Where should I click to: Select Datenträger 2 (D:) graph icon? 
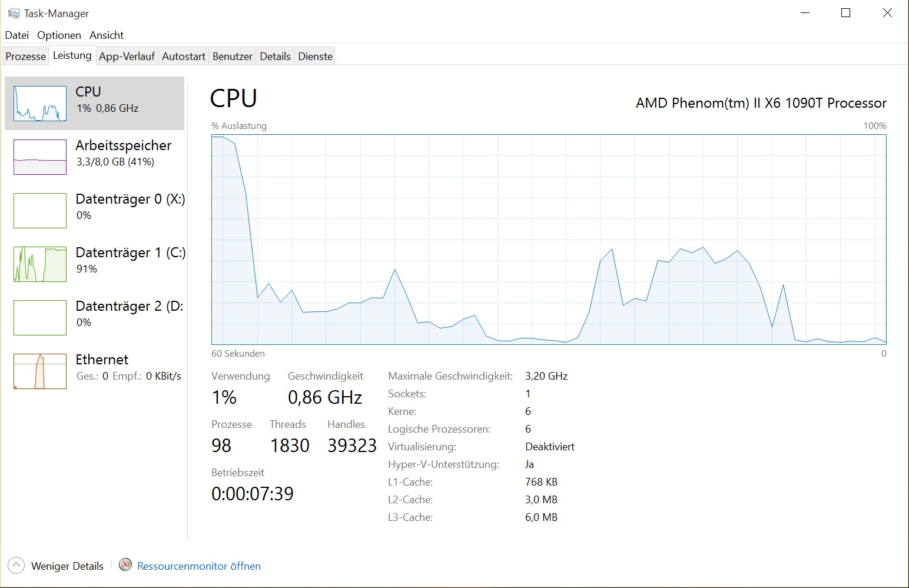point(40,318)
